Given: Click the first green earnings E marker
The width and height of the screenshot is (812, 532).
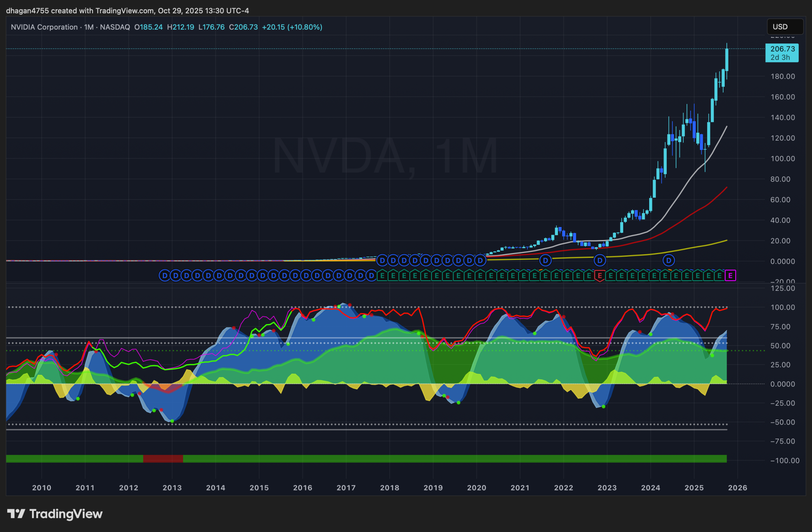Looking at the screenshot, I should coord(382,276).
